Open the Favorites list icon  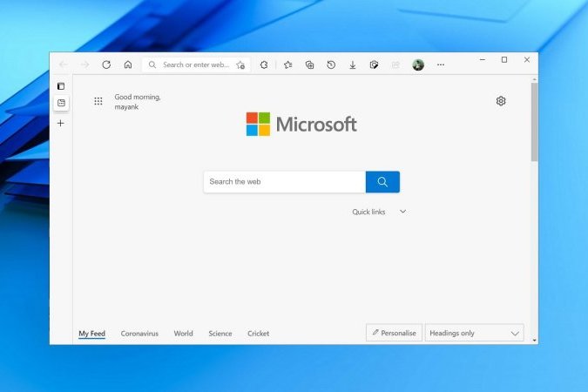click(x=288, y=64)
